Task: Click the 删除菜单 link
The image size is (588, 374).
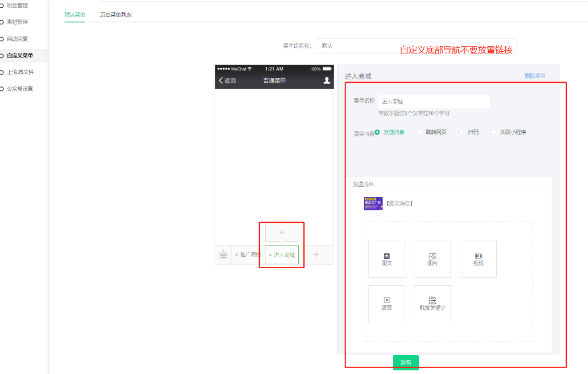Action: (x=535, y=76)
